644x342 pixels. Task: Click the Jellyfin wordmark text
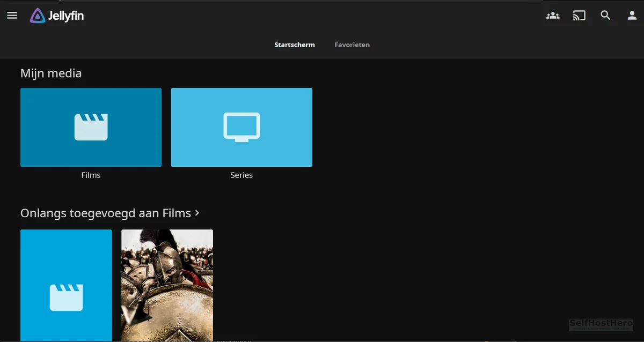66,16
